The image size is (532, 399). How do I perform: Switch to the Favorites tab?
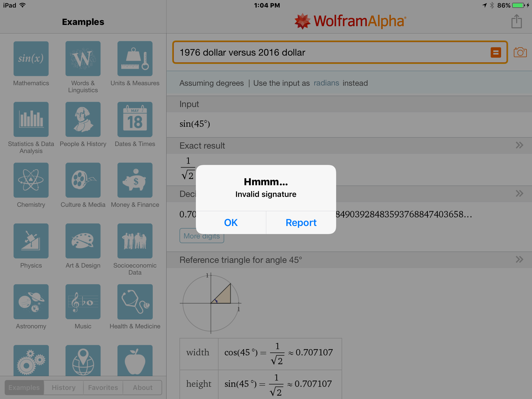pos(103,388)
